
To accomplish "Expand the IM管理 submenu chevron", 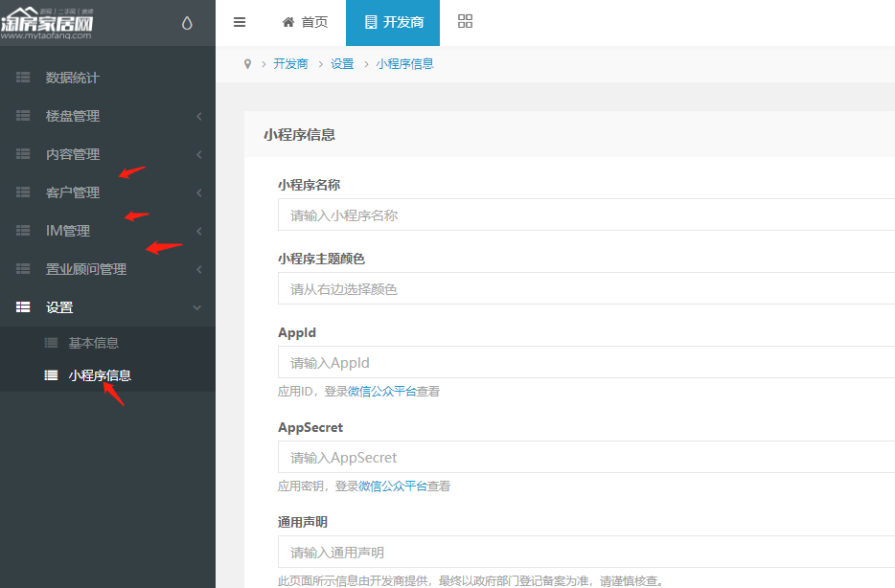I will click(x=198, y=231).
